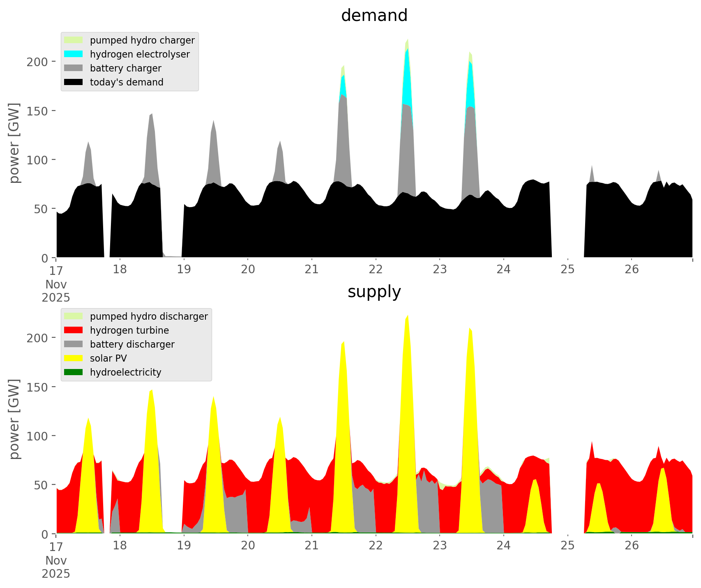This screenshot has width=701, height=588.
Task: Select the "hydrogen electrolyser" legend text
Action: pyautogui.click(x=140, y=54)
